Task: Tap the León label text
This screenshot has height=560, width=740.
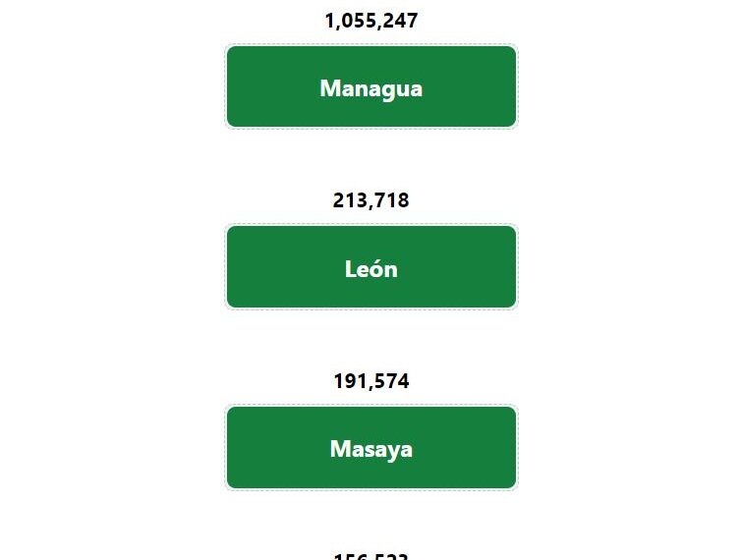Action: tap(371, 269)
